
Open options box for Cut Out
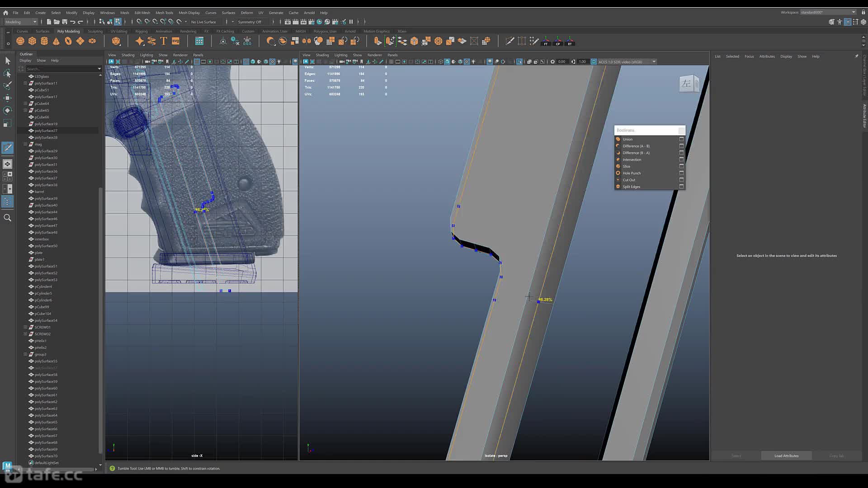click(681, 180)
